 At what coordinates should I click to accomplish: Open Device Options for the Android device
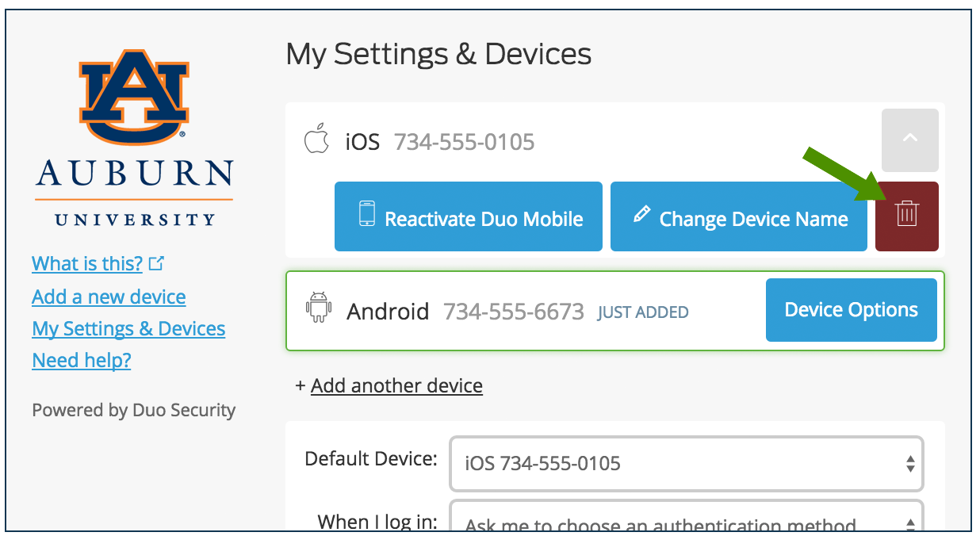pos(851,310)
